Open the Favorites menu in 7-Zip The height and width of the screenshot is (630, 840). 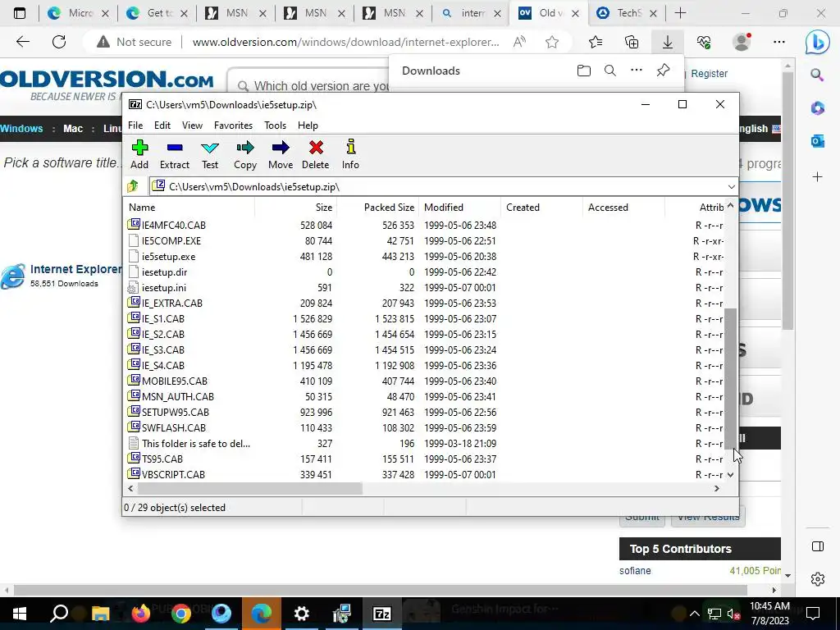coord(233,126)
